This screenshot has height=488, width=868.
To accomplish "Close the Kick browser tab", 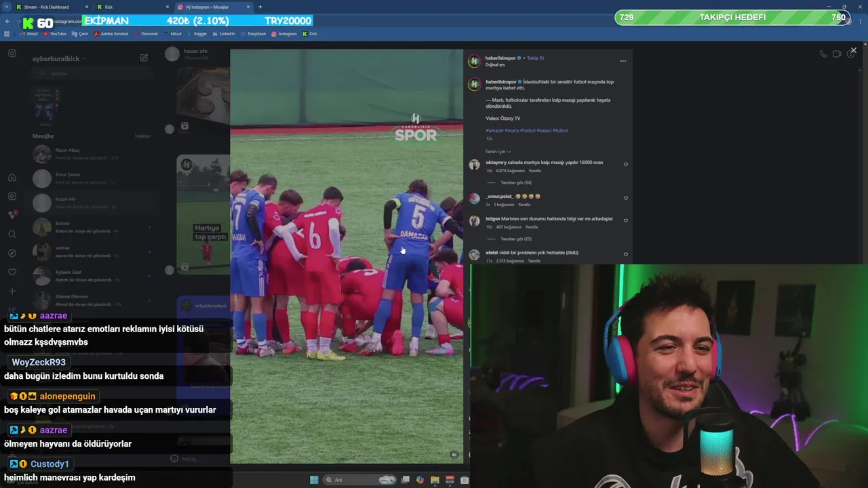I will [167, 7].
